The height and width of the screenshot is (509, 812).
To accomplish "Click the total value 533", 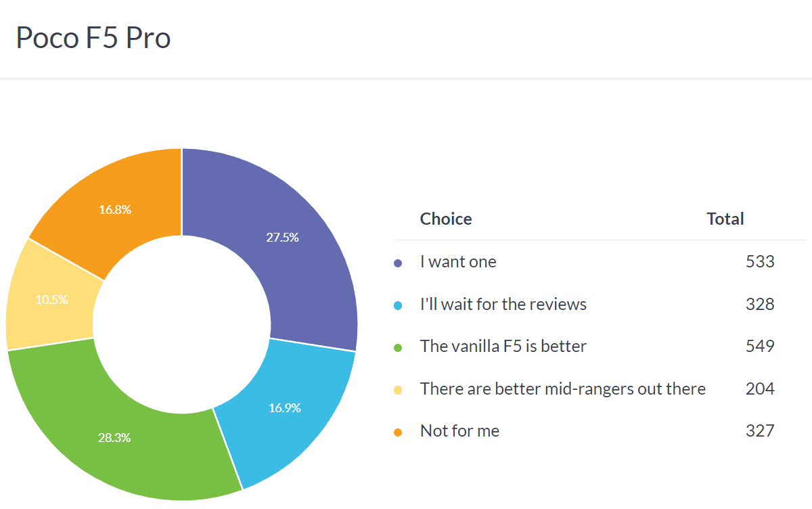I will pyautogui.click(x=760, y=262).
